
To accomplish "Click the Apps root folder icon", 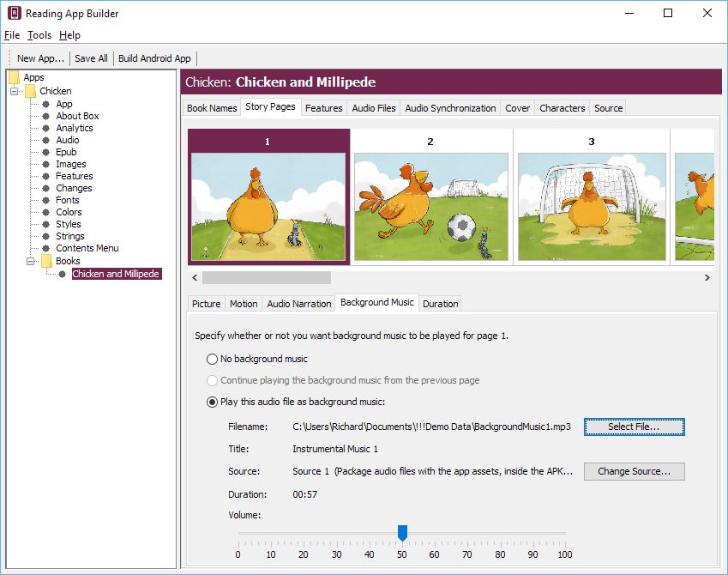I will (x=14, y=77).
